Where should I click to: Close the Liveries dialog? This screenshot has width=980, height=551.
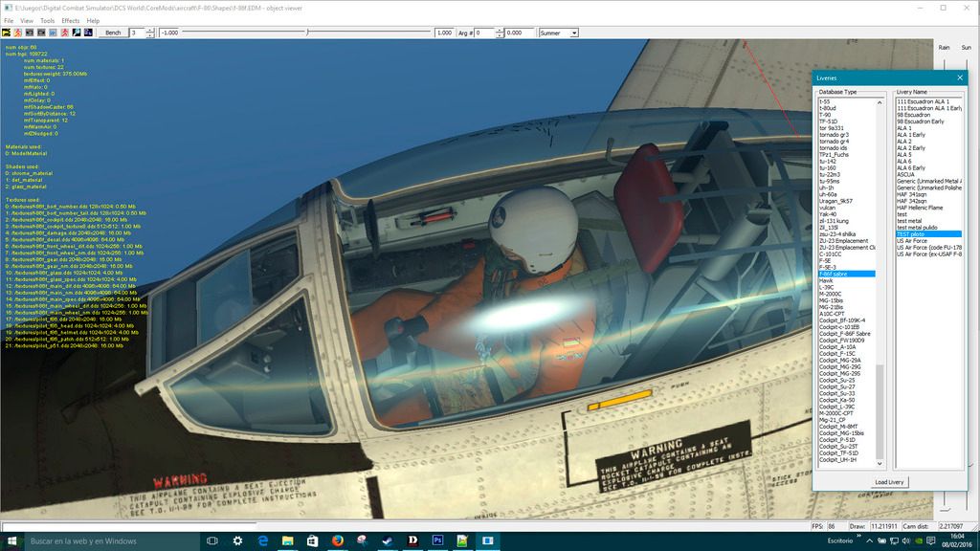960,77
